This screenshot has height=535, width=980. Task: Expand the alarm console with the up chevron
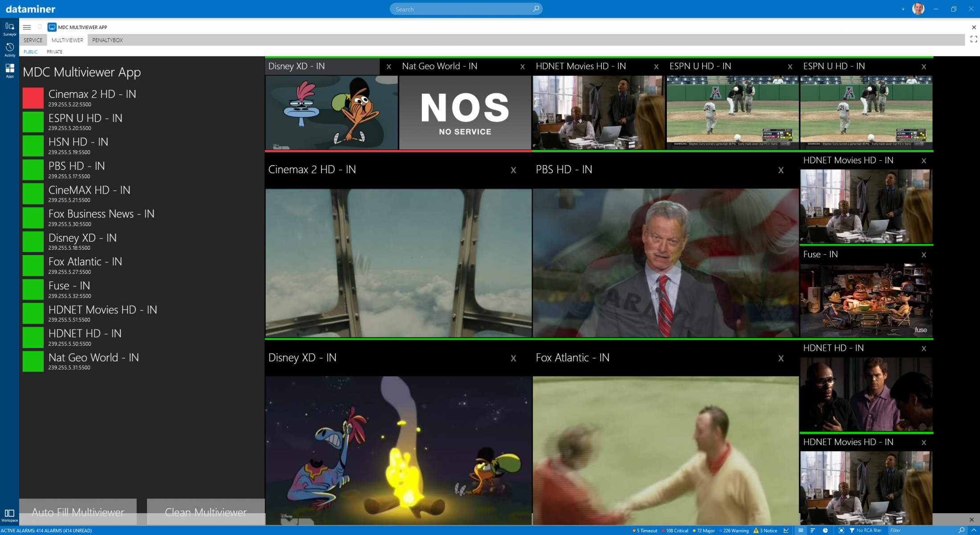click(x=973, y=531)
